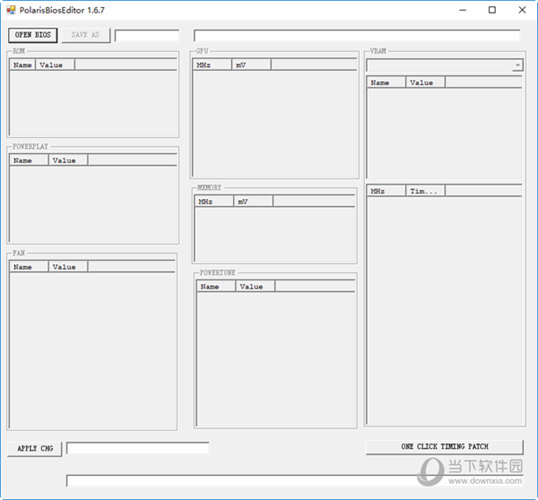Select the mV header in MEMORY list
This screenshot has height=500, width=538.
point(254,201)
